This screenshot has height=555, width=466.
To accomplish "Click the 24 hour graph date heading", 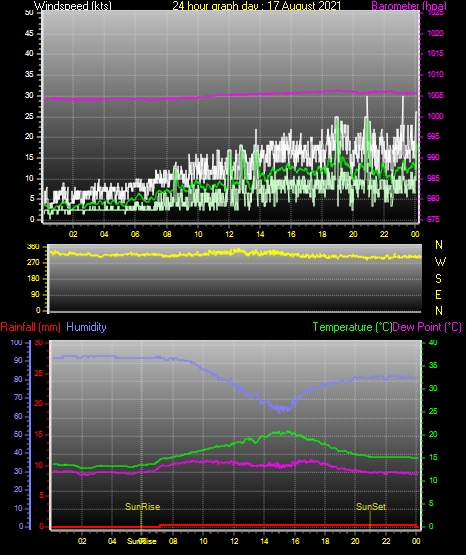I will (x=257, y=5).
